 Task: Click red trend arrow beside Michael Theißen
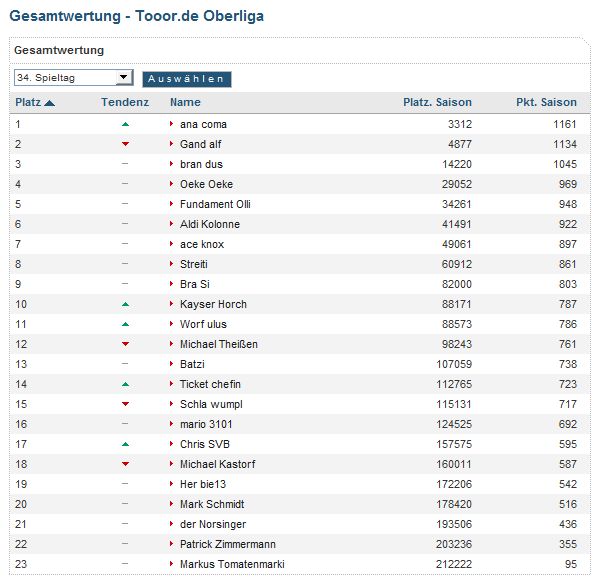(125, 344)
